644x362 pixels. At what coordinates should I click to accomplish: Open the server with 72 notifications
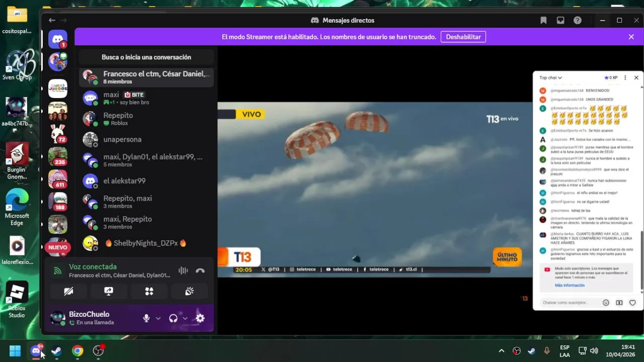(x=58, y=134)
